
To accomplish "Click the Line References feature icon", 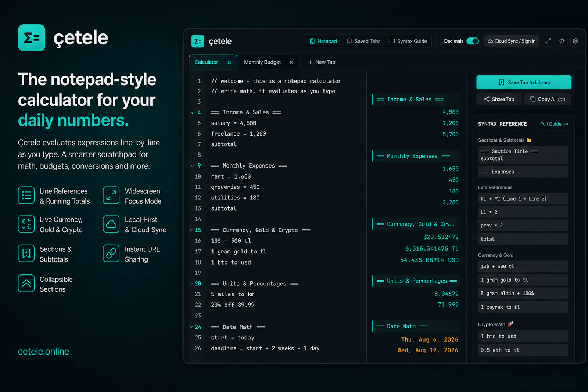I will (26, 195).
